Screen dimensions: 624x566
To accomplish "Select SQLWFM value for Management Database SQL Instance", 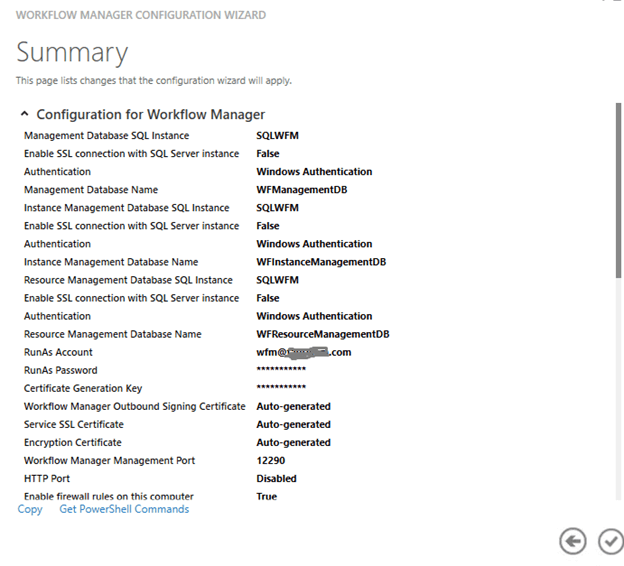I will coord(277,136).
